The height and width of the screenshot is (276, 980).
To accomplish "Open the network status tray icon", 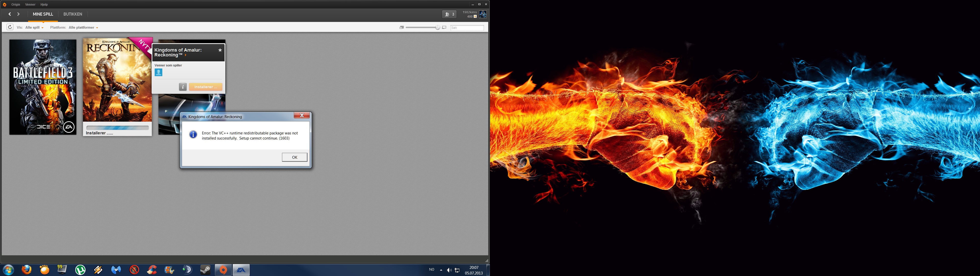I will point(457,270).
